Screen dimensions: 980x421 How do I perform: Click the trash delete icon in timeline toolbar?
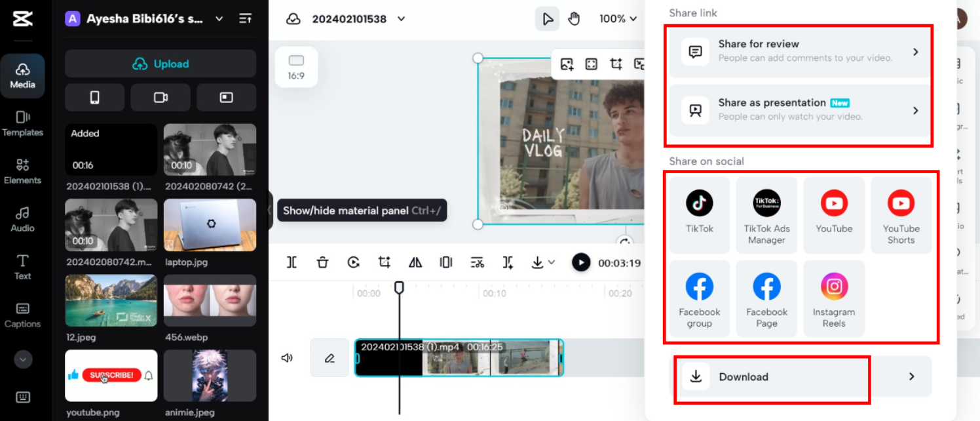(x=322, y=262)
